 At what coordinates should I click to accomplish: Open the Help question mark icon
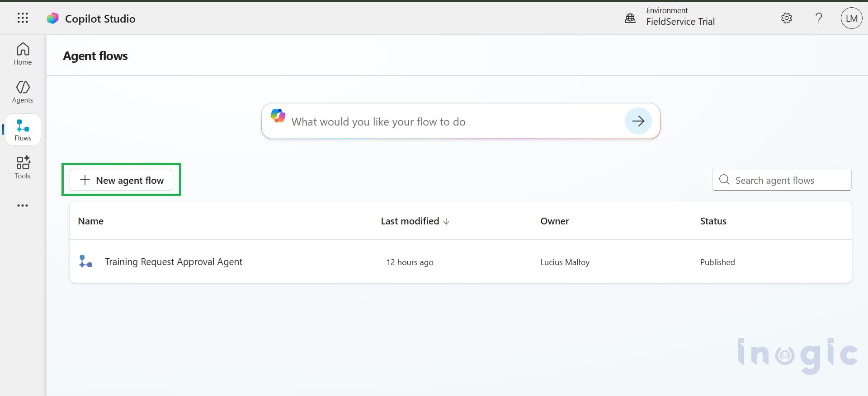click(819, 18)
